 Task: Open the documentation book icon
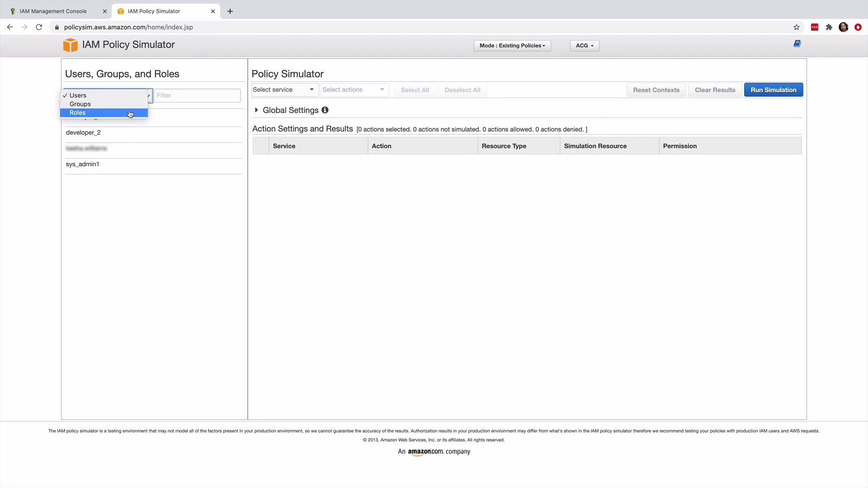tap(797, 44)
